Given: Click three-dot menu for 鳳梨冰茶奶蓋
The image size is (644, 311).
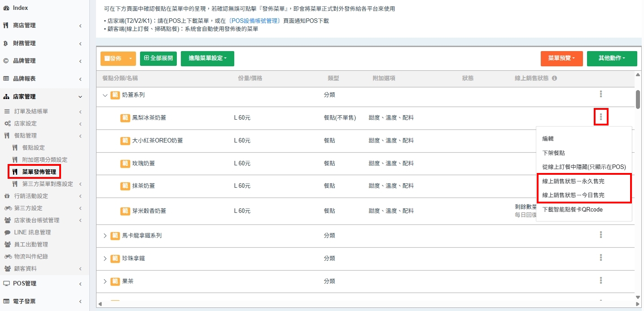Looking at the screenshot, I should pyautogui.click(x=600, y=117).
